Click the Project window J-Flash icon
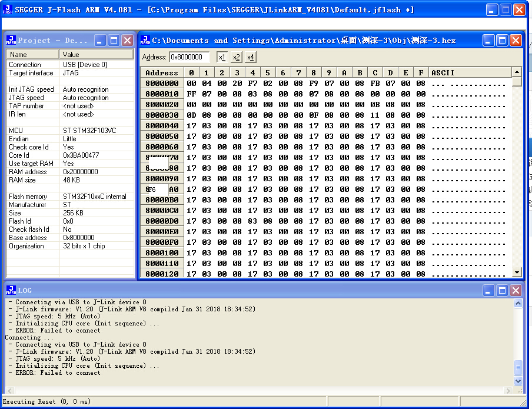This screenshot has width=532, height=409. pyautogui.click(x=11, y=40)
